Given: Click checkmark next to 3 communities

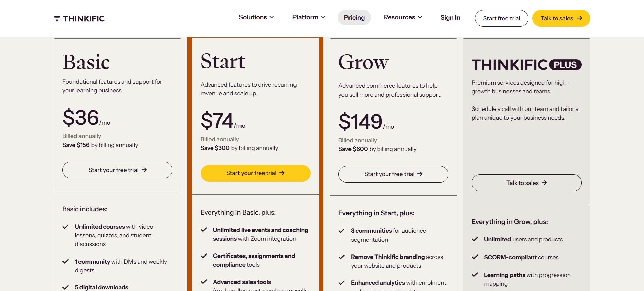Looking at the screenshot, I should (342, 231).
